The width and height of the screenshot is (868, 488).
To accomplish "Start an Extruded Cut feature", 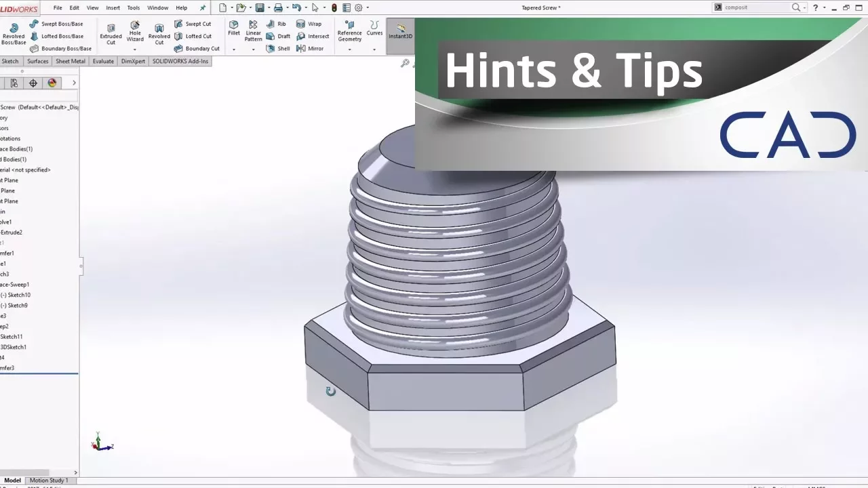I will click(111, 34).
